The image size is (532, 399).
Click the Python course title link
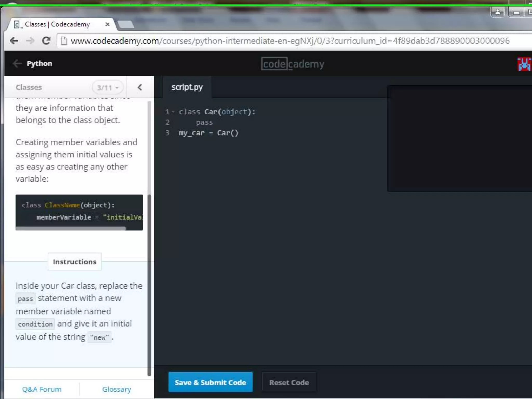pyautogui.click(x=39, y=63)
